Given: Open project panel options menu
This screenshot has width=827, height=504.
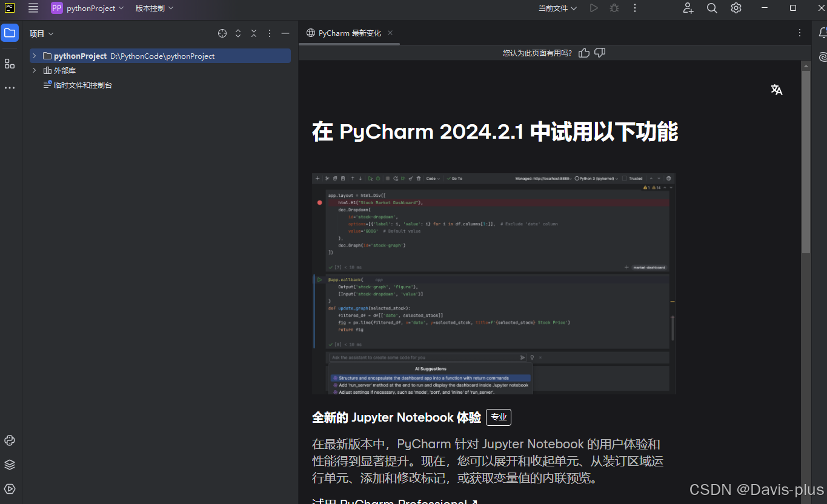Looking at the screenshot, I should (270, 33).
